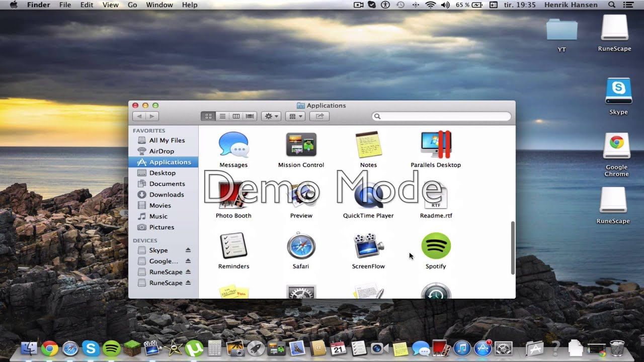Open the Messages app icon
The width and height of the screenshot is (644, 362).
[233, 144]
